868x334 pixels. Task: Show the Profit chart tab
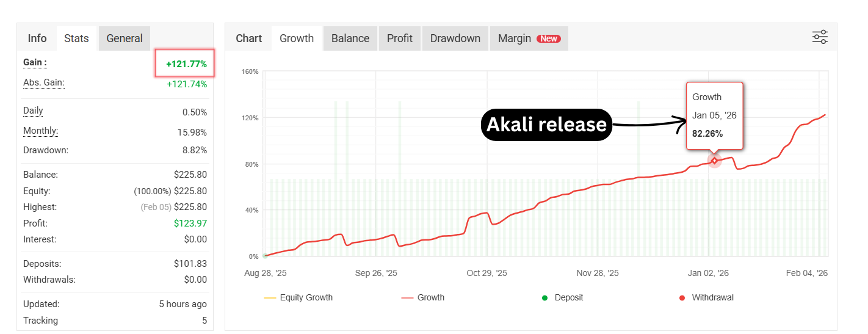(x=400, y=38)
